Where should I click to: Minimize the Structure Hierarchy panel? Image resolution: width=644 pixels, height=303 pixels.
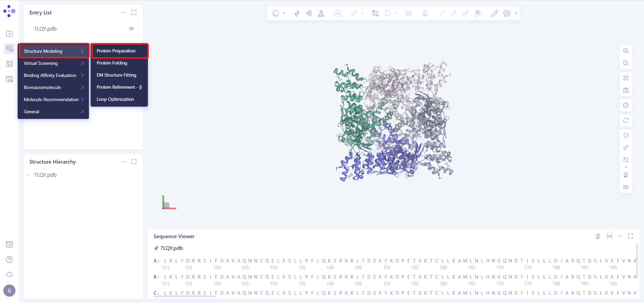[123, 162]
